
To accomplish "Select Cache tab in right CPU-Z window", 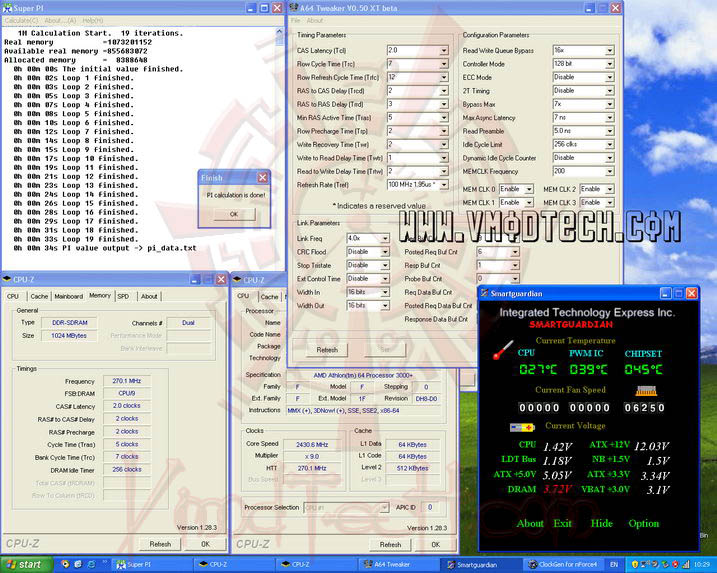I will pyautogui.click(x=269, y=297).
